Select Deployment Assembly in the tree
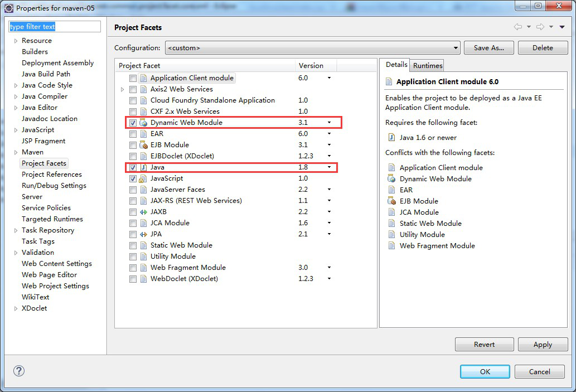Image resolution: width=576 pixels, height=392 pixels. 57,63
